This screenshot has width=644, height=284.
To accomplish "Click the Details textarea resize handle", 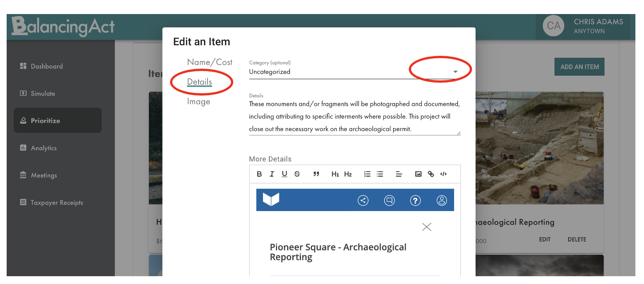I will [458, 133].
